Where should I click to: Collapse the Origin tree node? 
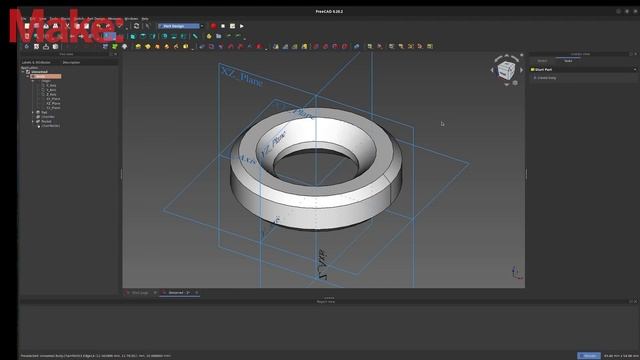33,81
